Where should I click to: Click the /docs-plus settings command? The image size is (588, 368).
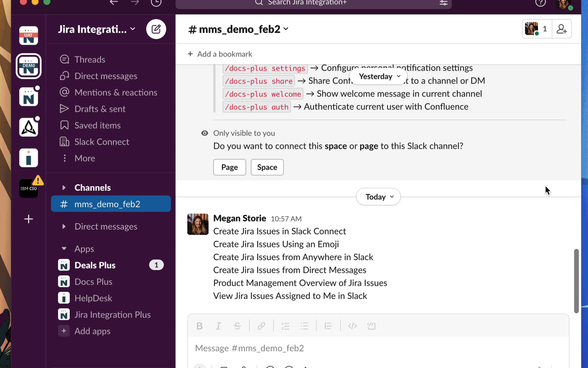(265, 68)
